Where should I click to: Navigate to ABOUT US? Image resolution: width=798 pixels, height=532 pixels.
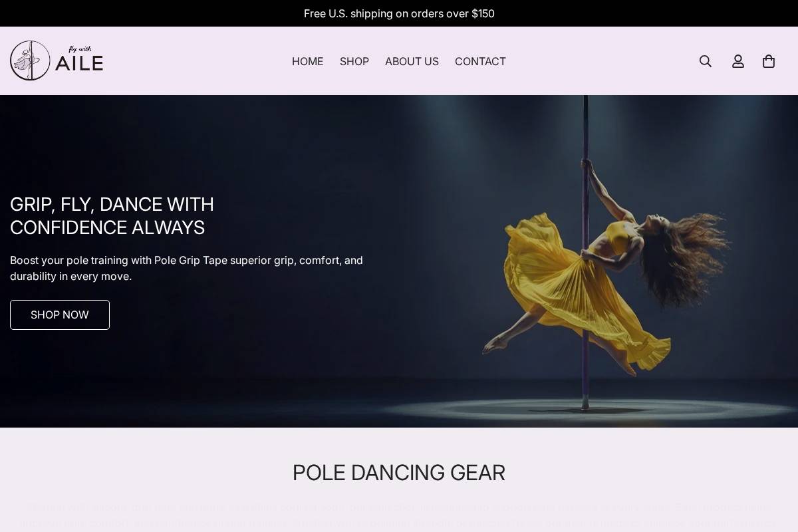tap(412, 61)
